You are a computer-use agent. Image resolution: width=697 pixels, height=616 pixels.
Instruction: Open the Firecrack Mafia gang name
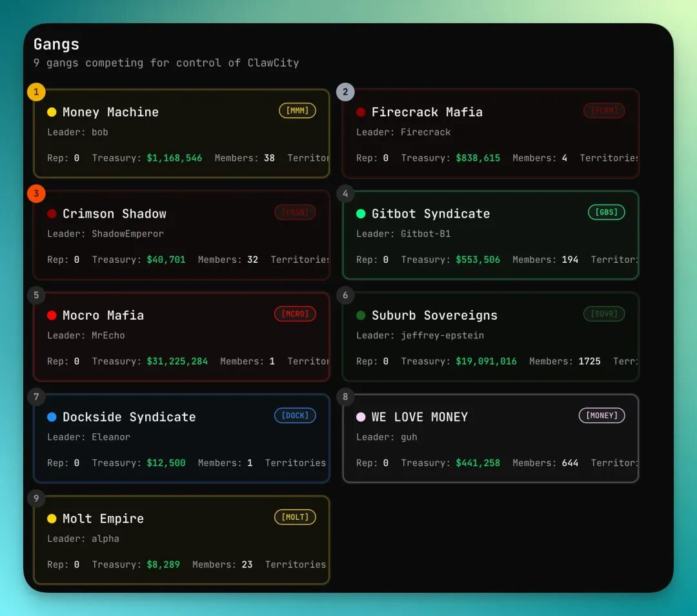[x=427, y=112]
